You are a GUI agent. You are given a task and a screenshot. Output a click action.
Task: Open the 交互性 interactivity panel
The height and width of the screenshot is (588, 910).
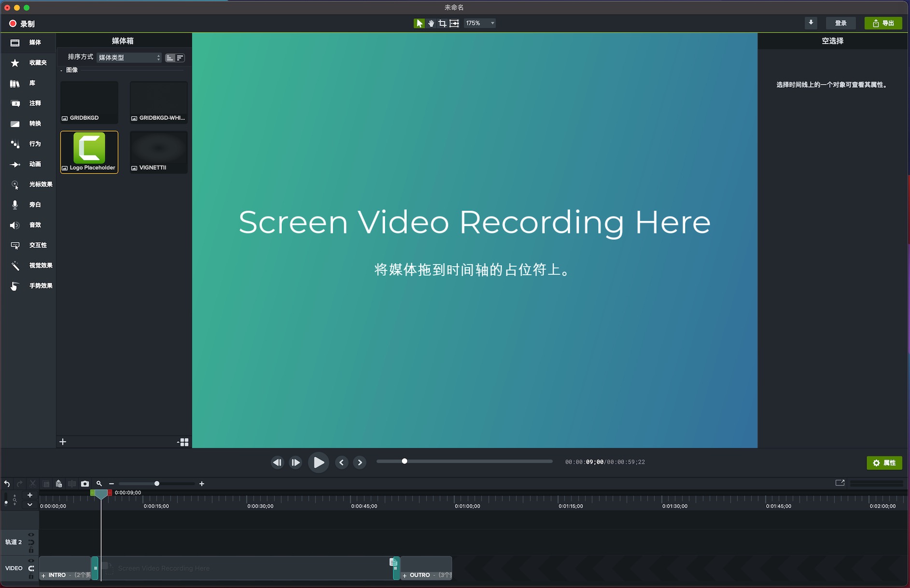pos(28,245)
